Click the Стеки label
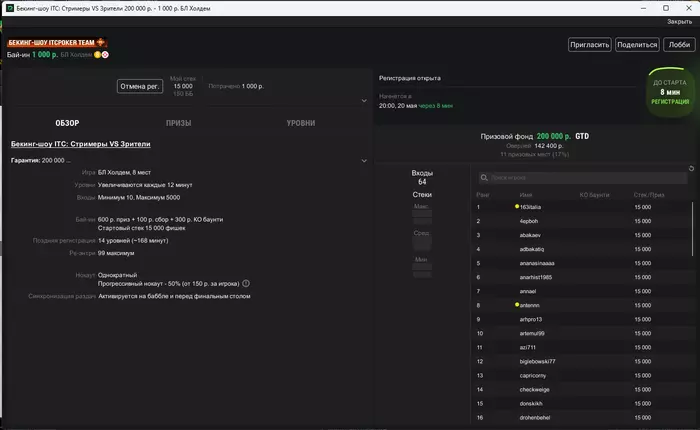 [x=422, y=195]
